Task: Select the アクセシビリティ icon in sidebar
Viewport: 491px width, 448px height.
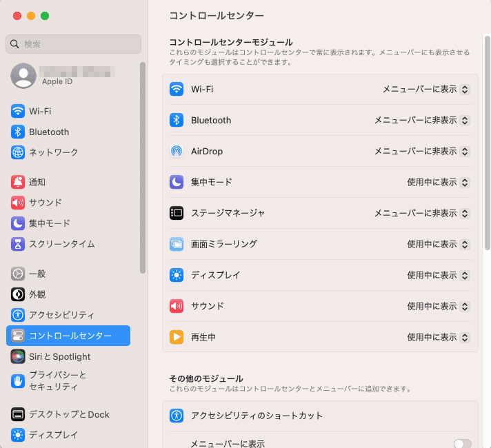Action: (x=18, y=315)
